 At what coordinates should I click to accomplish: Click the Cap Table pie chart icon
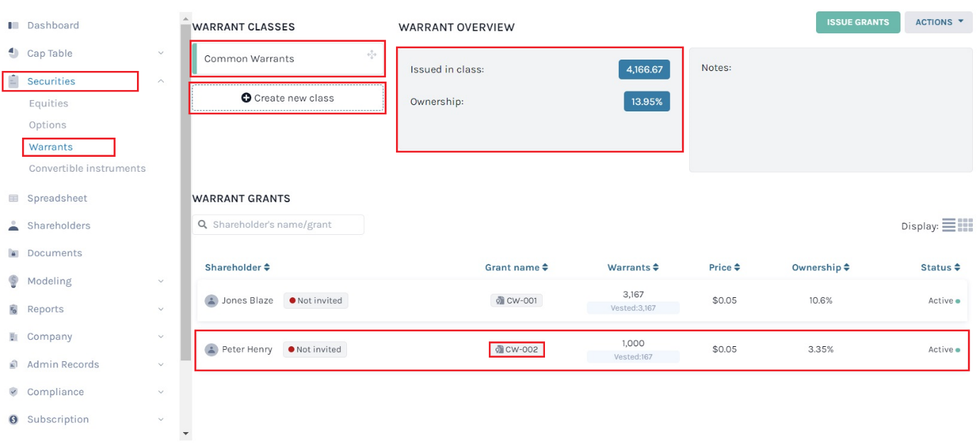coord(13,53)
